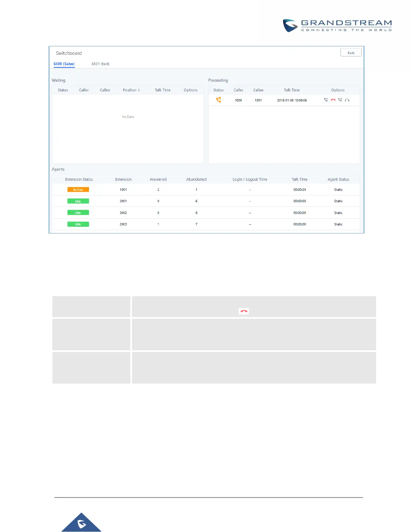Click the Extension Status column header
The height and width of the screenshot is (532, 411).
[79, 179]
